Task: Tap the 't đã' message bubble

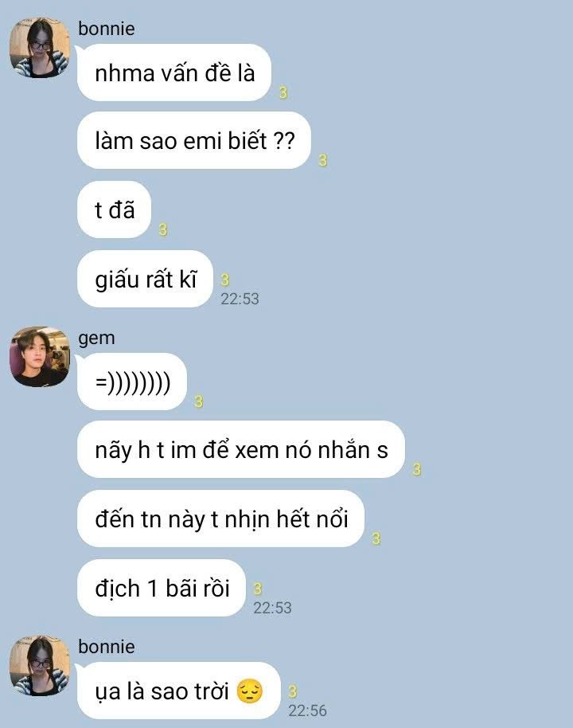Action: click(x=114, y=209)
